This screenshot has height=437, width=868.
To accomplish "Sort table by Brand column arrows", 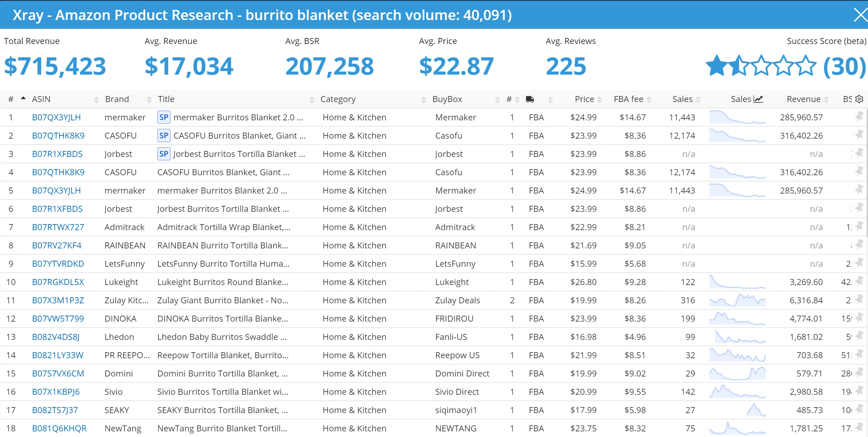I will (x=149, y=100).
